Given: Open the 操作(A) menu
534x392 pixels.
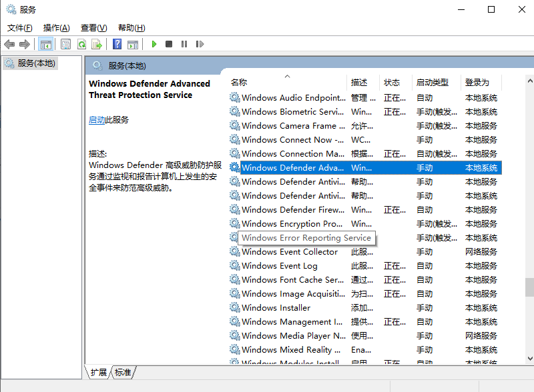Looking at the screenshot, I should (57, 28).
